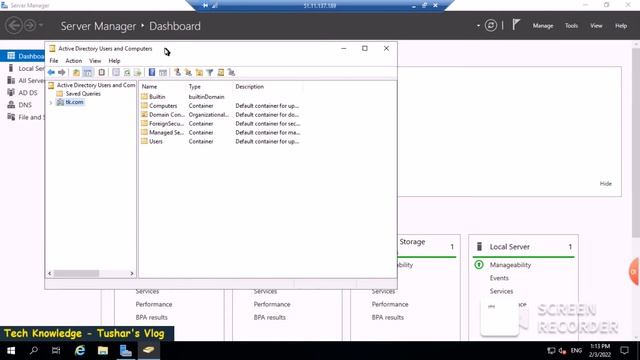Screen dimensions: 640x360
Task: Open the navigation history dropdown in Server Manager
Action: [x=41, y=26]
